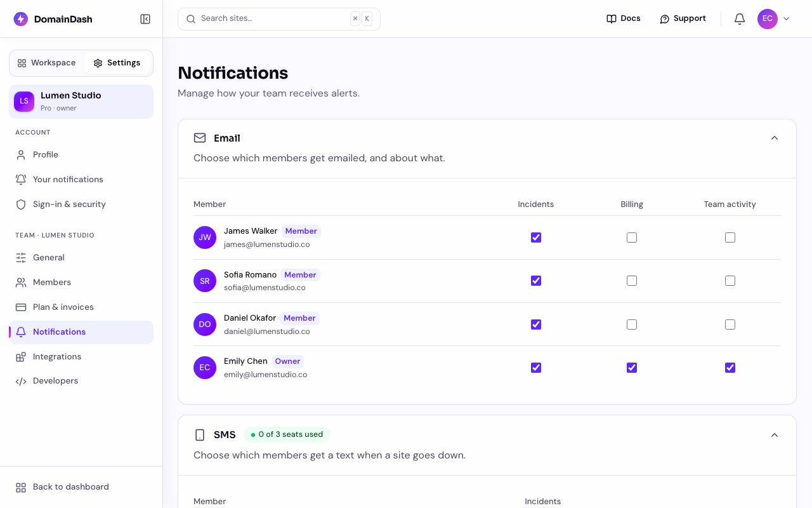The height and width of the screenshot is (508, 812).
Task: Click daniel@lumenstudio.co email text
Action: click(267, 331)
